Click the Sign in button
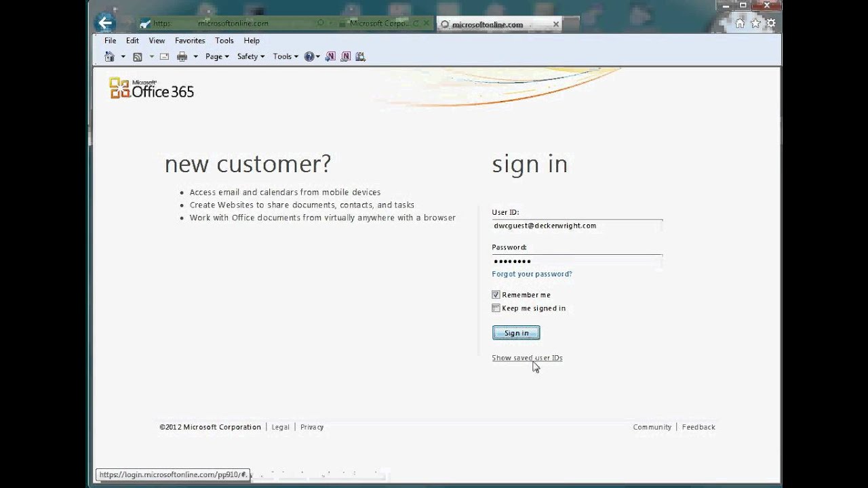 (x=516, y=333)
